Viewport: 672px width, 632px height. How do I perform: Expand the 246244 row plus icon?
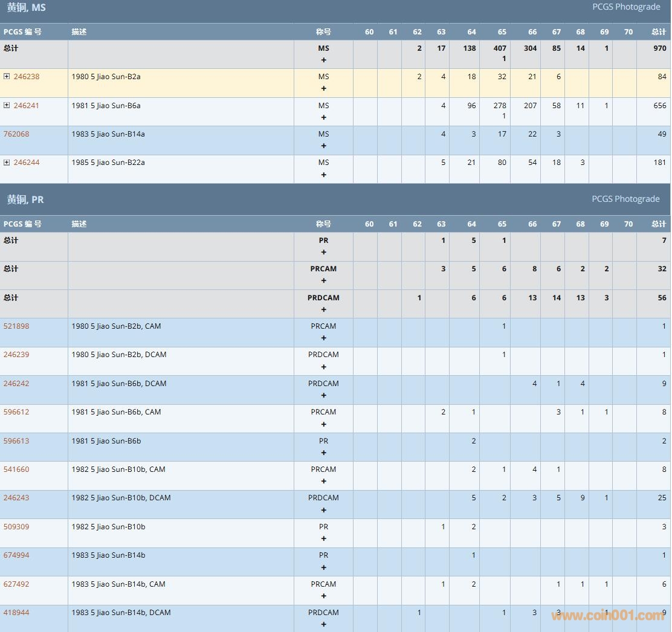coord(7,163)
